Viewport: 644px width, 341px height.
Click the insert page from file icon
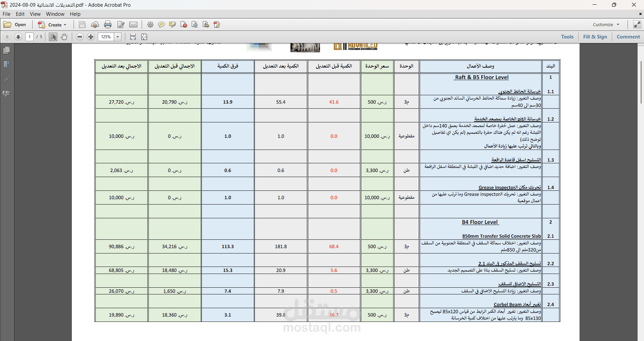click(206, 24)
